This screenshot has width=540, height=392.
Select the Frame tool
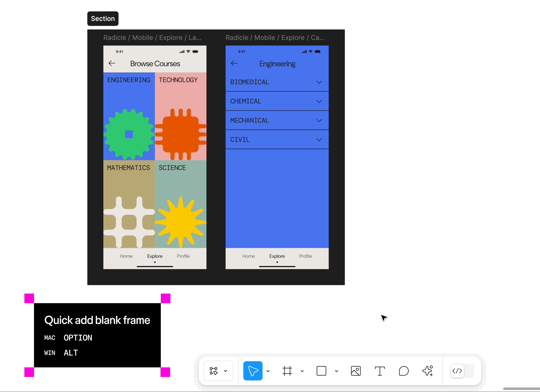click(287, 371)
